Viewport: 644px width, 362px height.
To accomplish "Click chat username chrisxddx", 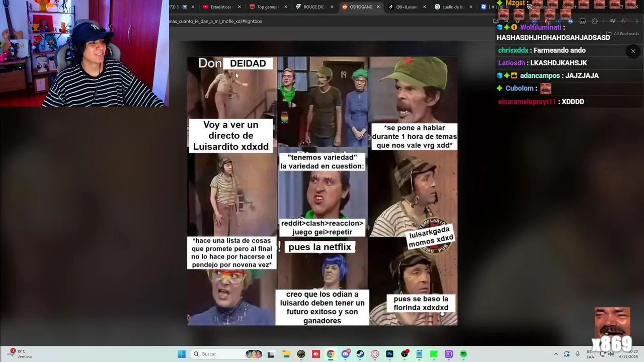I will [513, 50].
